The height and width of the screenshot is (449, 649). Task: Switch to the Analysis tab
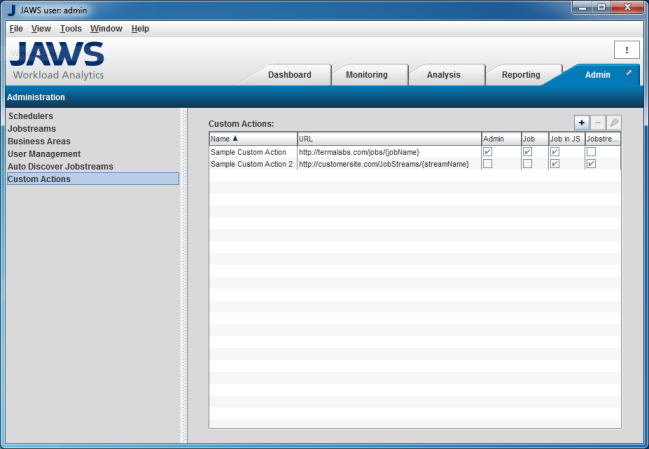click(x=444, y=75)
